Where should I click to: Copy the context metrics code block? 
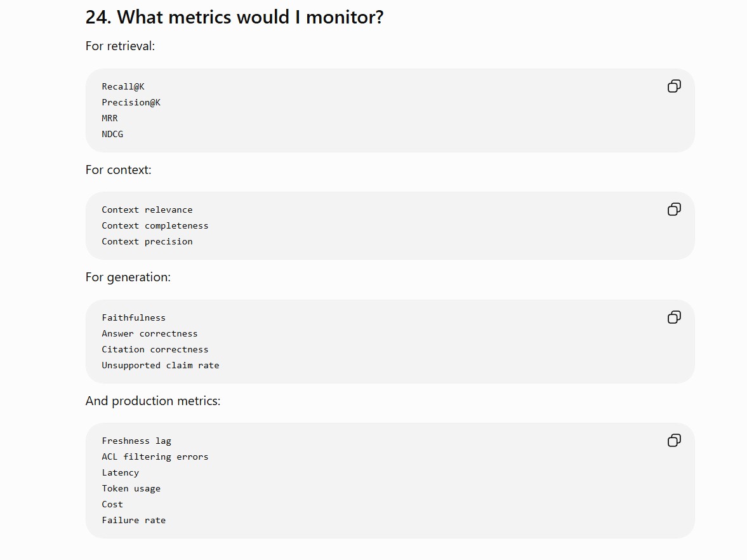pyautogui.click(x=674, y=210)
